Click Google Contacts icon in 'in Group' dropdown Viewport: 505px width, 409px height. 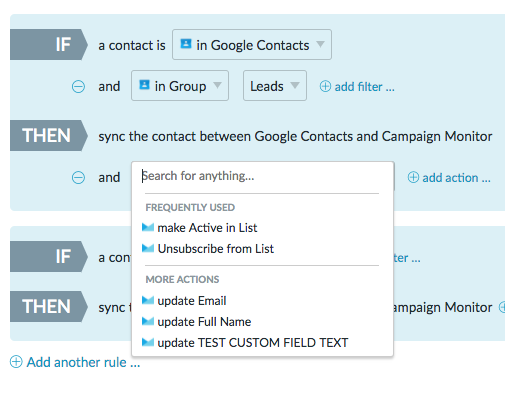[x=144, y=85]
